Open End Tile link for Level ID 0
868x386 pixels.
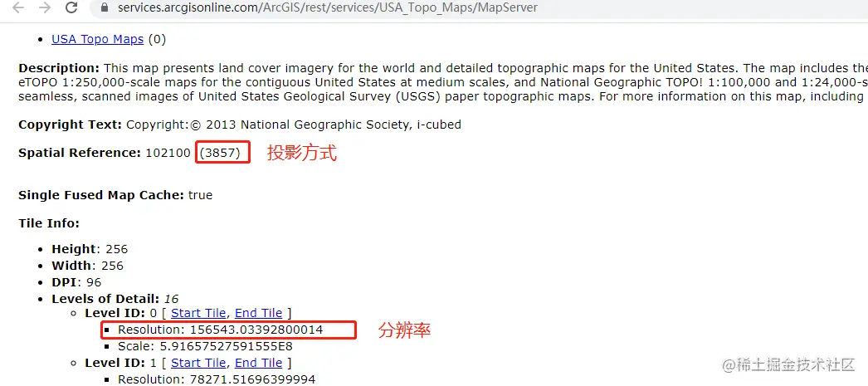pyautogui.click(x=259, y=313)
